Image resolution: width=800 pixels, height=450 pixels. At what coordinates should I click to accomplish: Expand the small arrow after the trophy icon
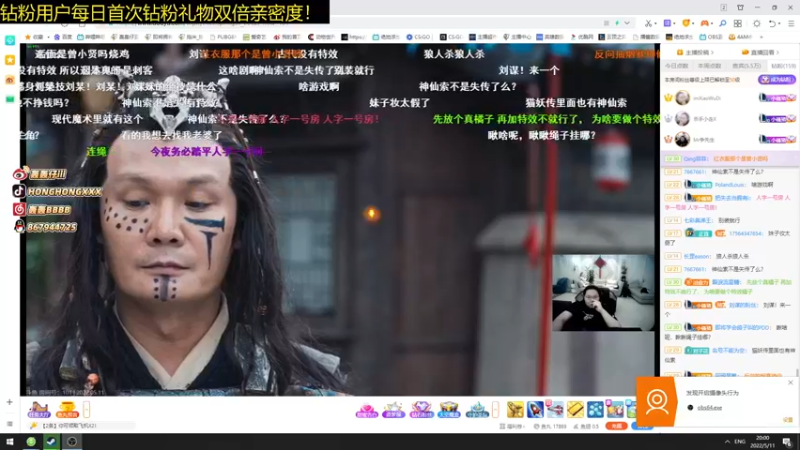86,409
